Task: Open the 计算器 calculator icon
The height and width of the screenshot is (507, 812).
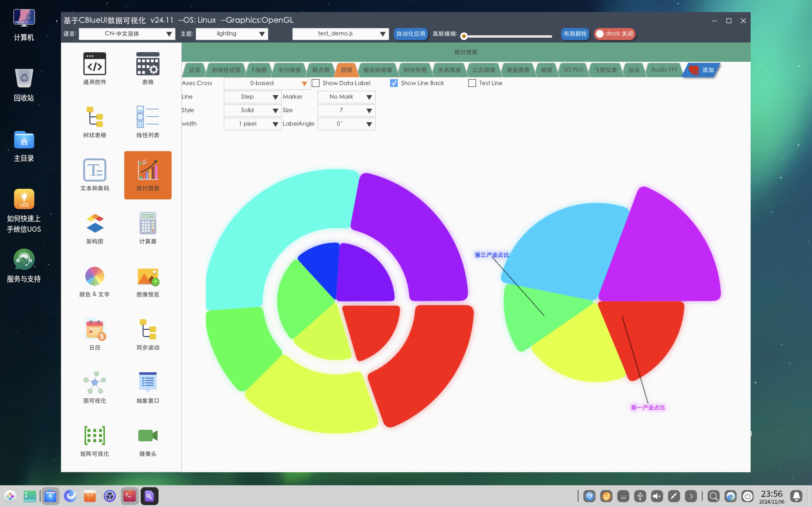Action: click(148, 223)
